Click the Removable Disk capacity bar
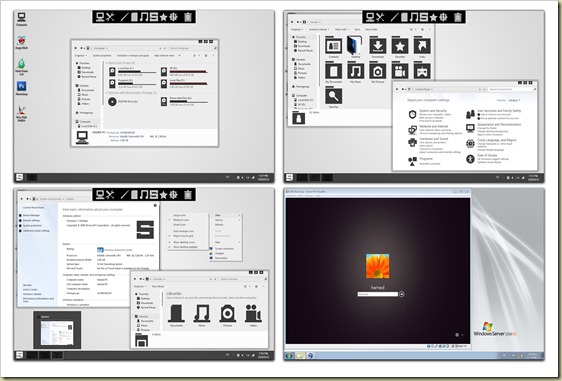Image resolution: width=562 pixels, height=381 pixels. pyautogui.click(x=189, y=102)
